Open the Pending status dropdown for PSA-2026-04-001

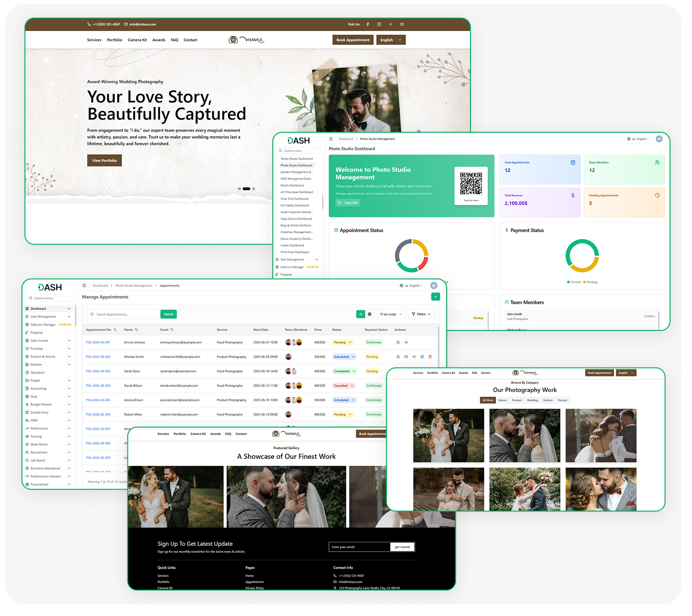pos(342,343)
